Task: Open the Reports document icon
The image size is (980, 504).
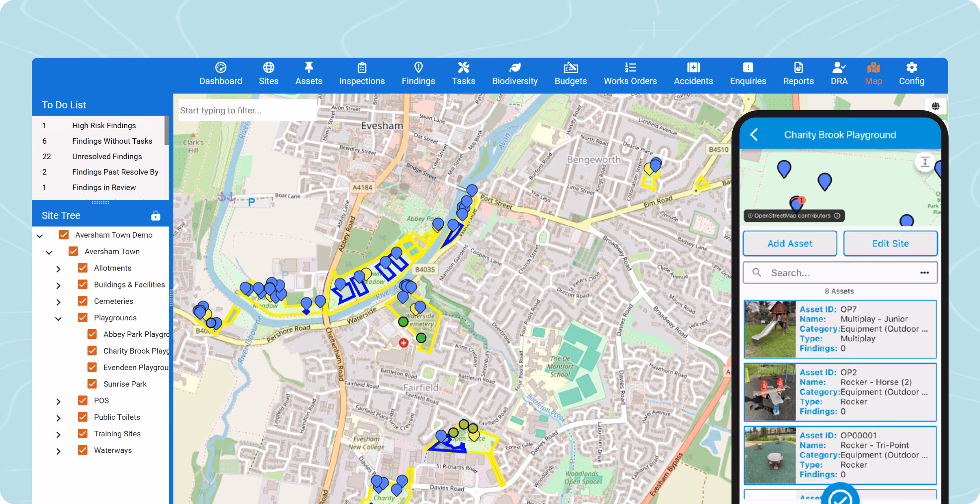Action: point(798,68)
